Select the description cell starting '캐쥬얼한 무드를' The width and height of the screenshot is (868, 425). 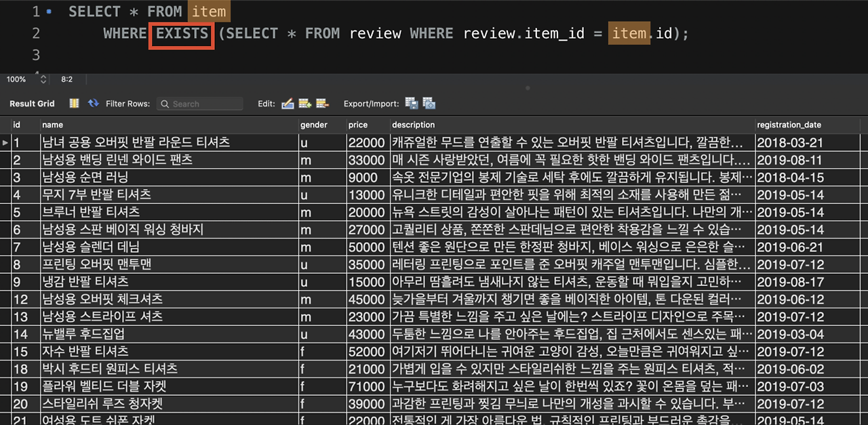point(572,142)
